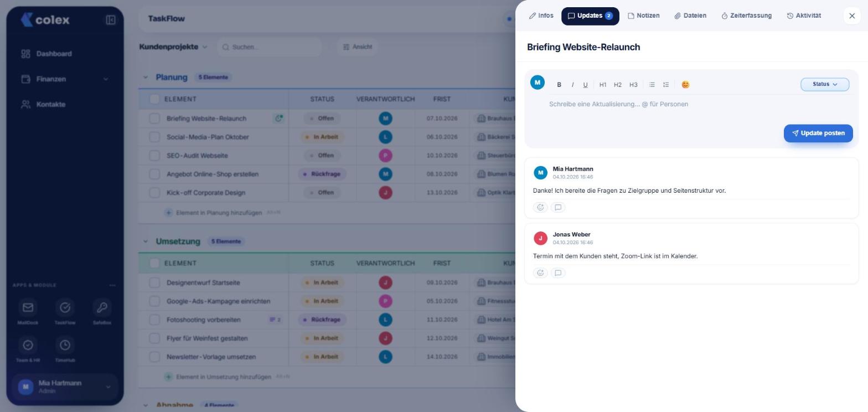Insert a numbered list in update
Image resolution: width=868 pixels, height=412 pixels.
tap(666, 85)
